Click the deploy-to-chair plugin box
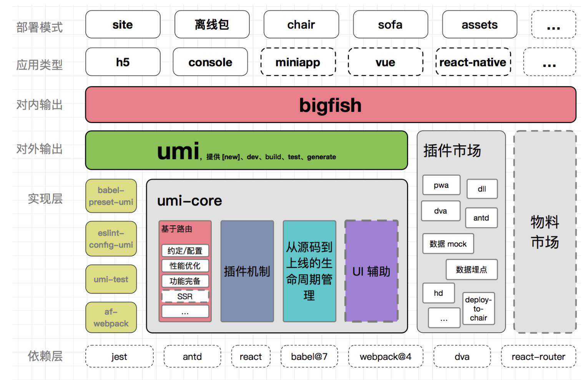Viewport: 588px width, 380px height. click(478, 308)
